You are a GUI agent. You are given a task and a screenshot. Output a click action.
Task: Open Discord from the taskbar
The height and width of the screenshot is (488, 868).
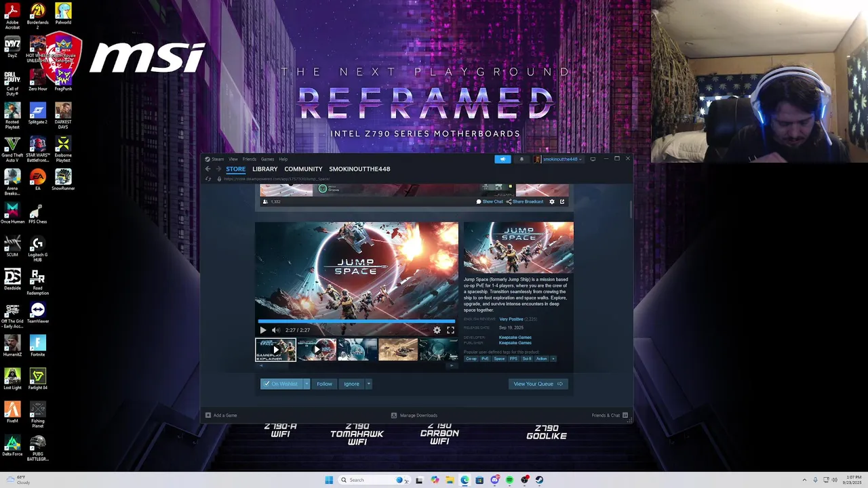(494, 480)
